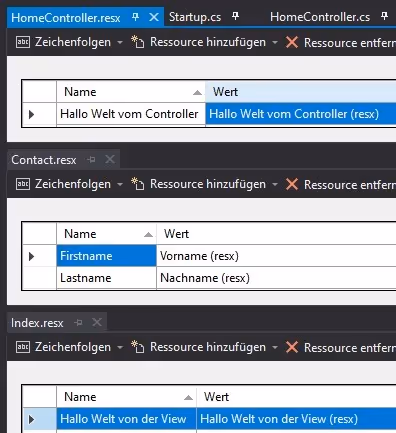The height and width of the screenshot is (433, 396).
Task: Switch to the HomeController.resx tab
Action: tap(66, 17)
